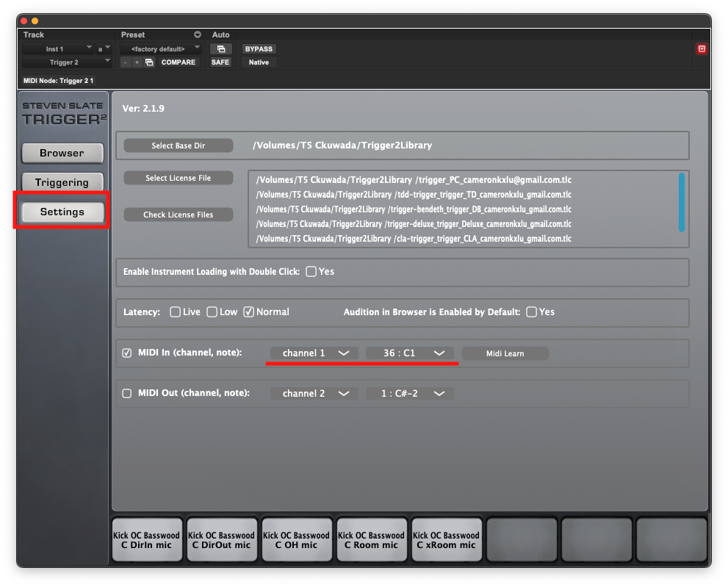Click the MIDI Node: Trigger 2 1 label
This screenshot has height=587, width=728.
point(59,81)
